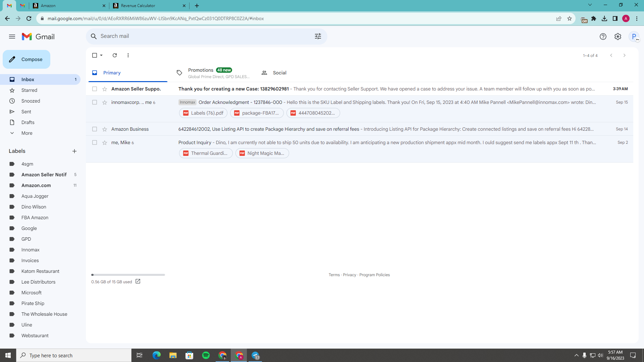This screenshot has height=362, width=644.
Task: Open the Dino Wilson label
Action: [x=40, y=207]
